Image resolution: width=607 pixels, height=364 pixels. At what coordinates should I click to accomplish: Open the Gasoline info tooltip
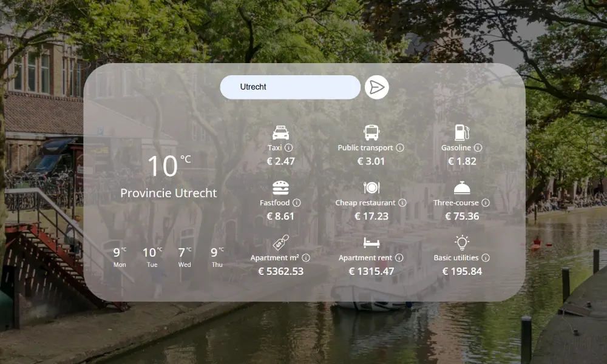tap(479, 147)
